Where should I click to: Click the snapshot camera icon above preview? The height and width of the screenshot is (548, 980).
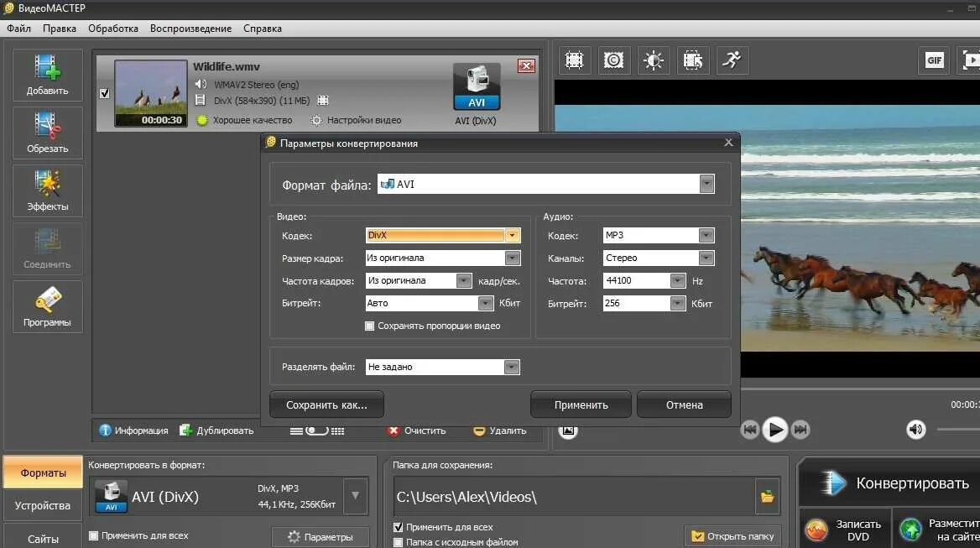[x=613, y=60]
